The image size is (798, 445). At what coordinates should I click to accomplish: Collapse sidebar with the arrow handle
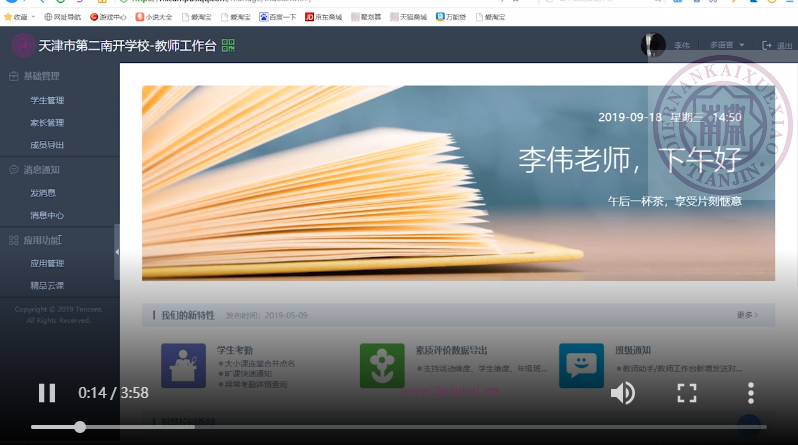(117, 252)
